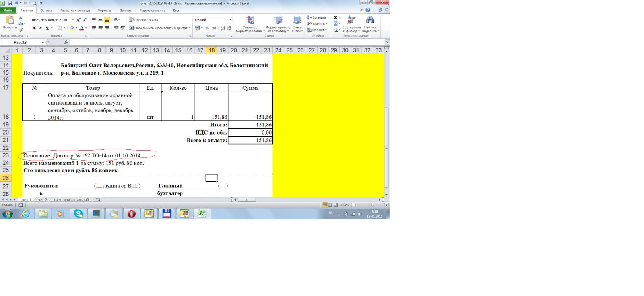Click the Cut scissors icon
Viewport: 644px width, 296px height.
tap(20, 18)
